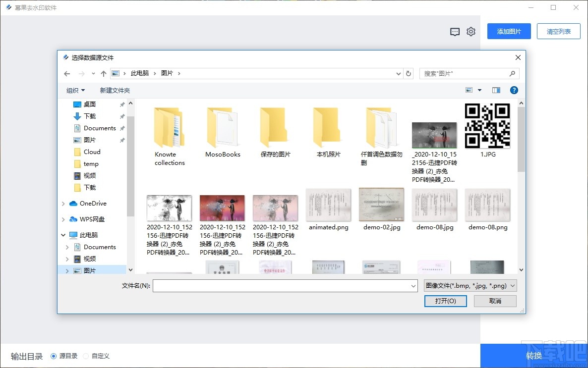Open Knowte collections folder
This screenshot has height=368, width=588.
[x=170, y=136]
